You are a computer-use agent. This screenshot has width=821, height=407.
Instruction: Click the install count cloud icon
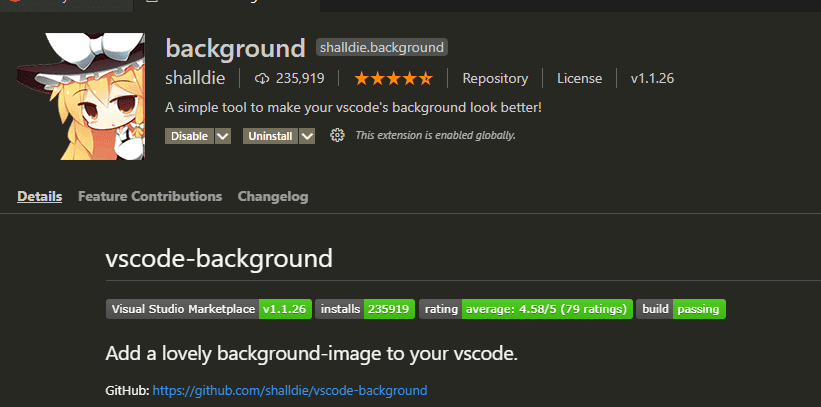click(263, 78)
